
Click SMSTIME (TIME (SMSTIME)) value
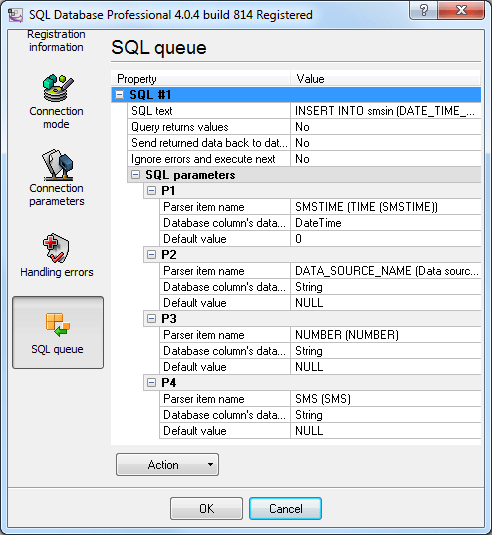click(x=386, y=207)
